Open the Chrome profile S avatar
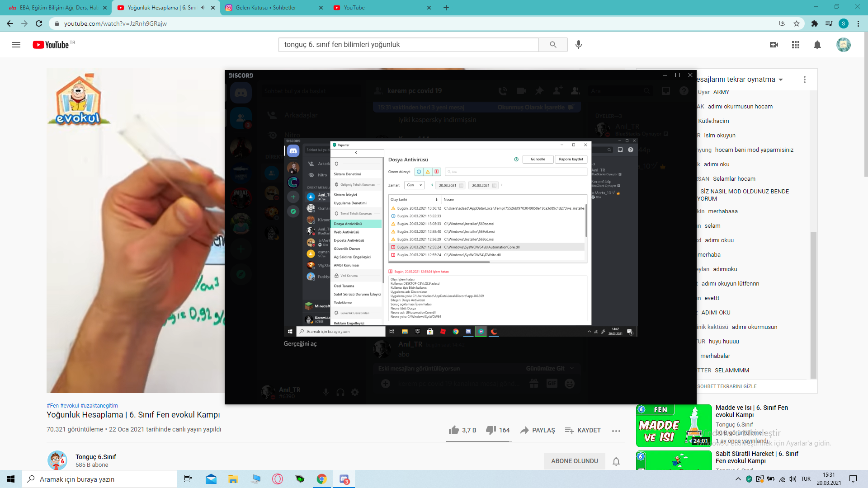This screenshot has width=868, height=488. pyautogui.click(x=844, y=23)
